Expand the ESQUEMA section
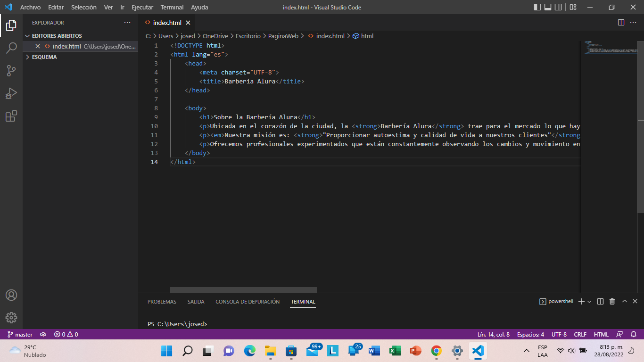Screen dimensions: 644x362 pos(80,57)
